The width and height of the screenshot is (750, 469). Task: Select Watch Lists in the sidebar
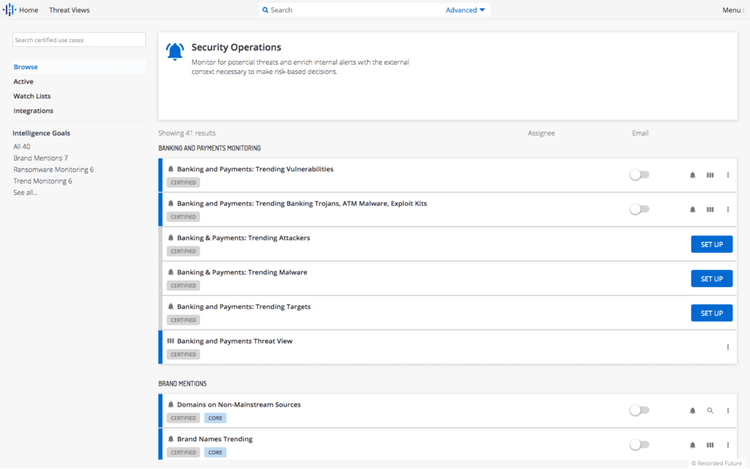(x=32, y=96)
